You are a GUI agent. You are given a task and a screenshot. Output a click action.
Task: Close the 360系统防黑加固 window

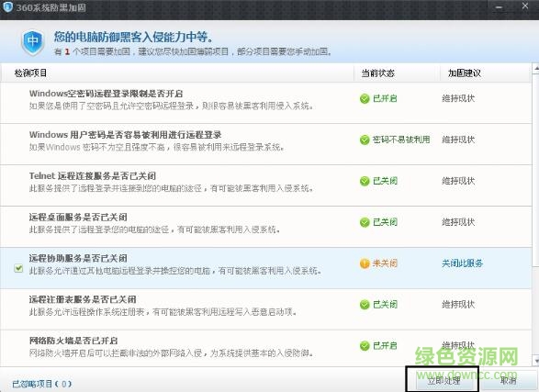pyautogui.click(x=525, y=6)
